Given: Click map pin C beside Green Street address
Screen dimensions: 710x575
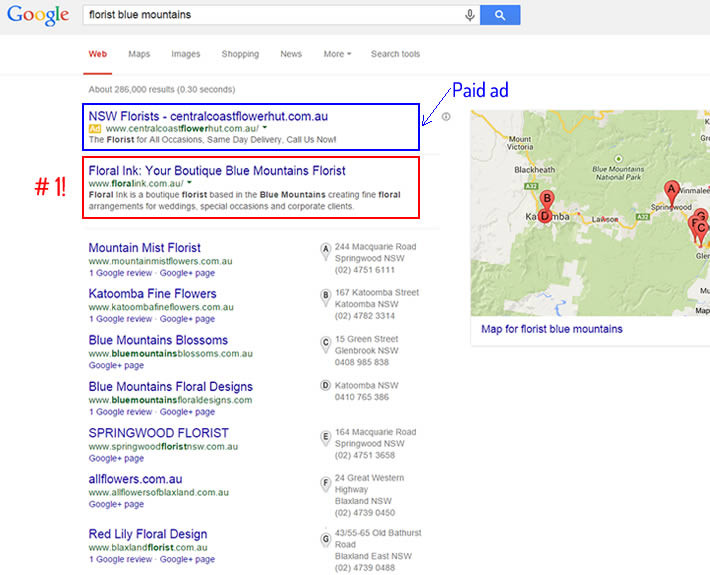Looking at the screenshot, I should (325, 344).
